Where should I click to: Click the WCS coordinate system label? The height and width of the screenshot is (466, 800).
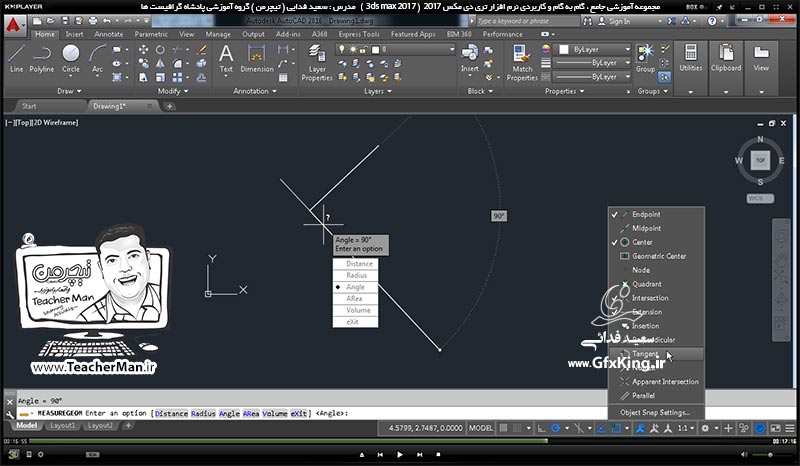click(760, 199)
